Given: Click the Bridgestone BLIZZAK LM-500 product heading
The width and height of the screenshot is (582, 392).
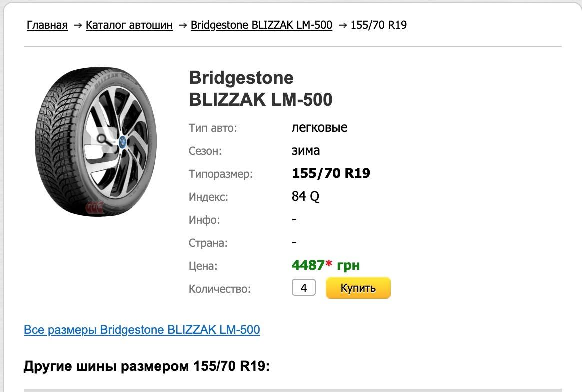Looking at the screenshot, I should click(x=260, y=89).
